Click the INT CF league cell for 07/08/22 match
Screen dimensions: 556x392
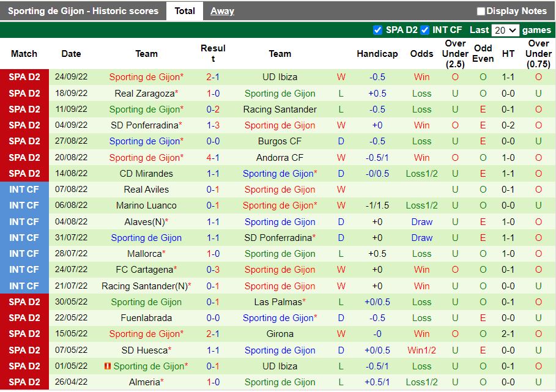tap(24, 190)
